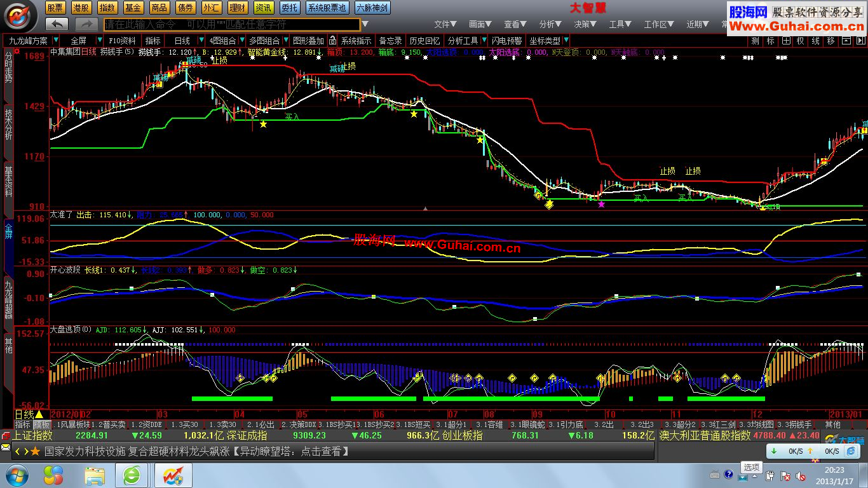Screen dimensions: 868x488
Task: Click the back arrow navigation button
Action: tap(57, 24)
